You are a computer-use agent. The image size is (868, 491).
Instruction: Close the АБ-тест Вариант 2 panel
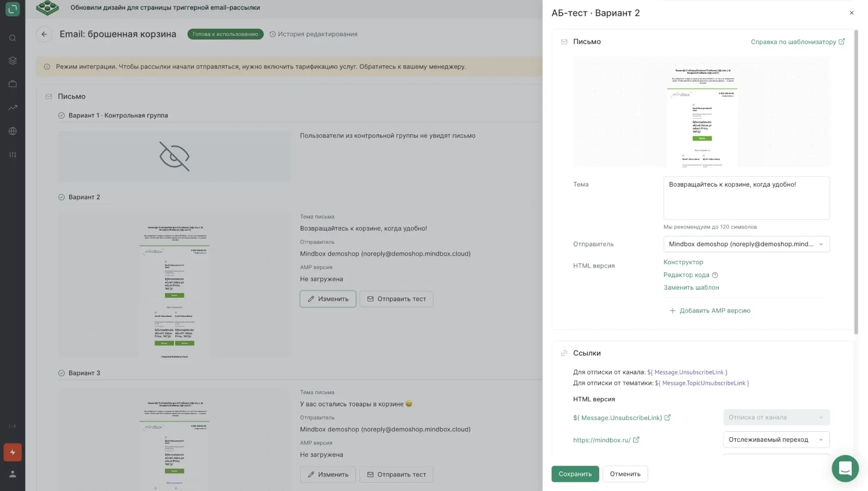[851, 13]
